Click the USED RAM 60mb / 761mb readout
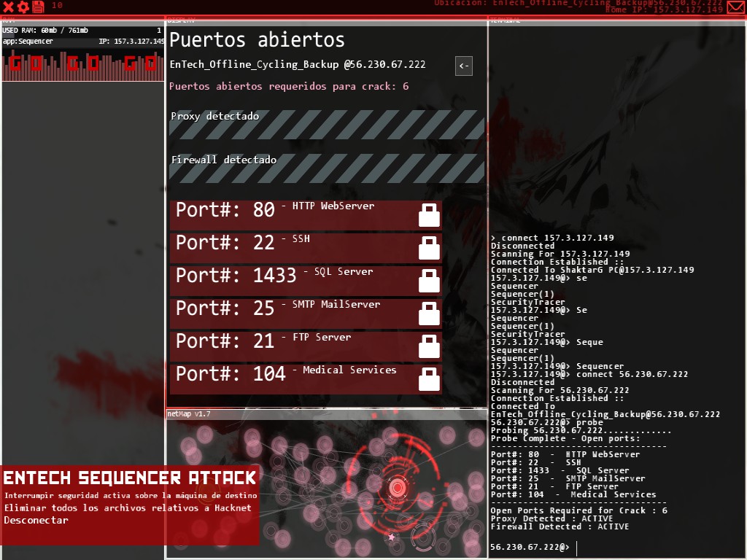Viewport: 747px width, 560px height. (x=45, y=30)
